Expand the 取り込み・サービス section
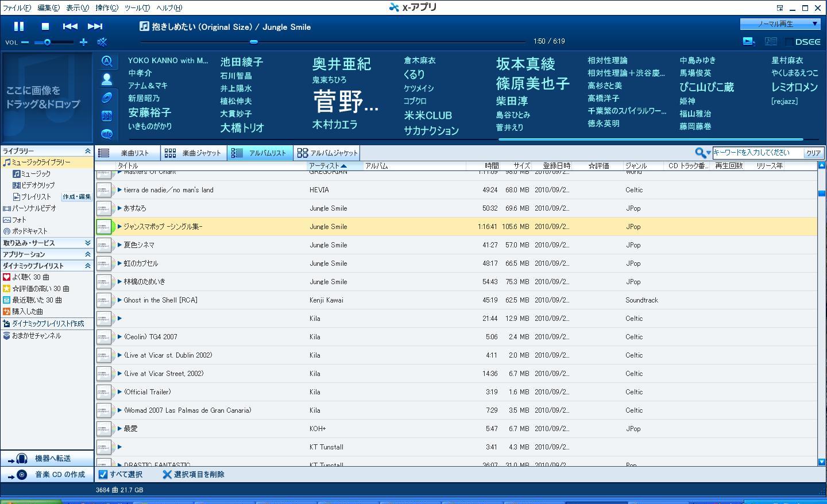Screen dimensions: 827x504 click(88, 243)
